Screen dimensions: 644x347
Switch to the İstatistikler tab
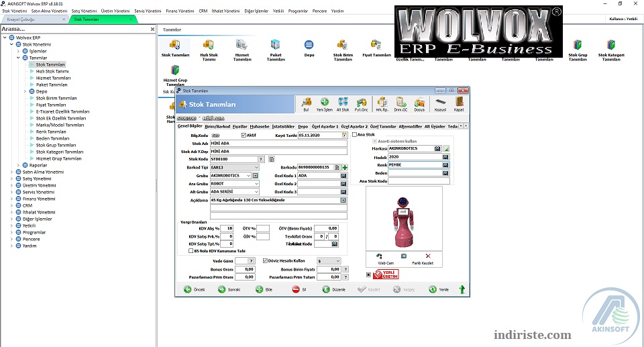click(x=283, y=127)
